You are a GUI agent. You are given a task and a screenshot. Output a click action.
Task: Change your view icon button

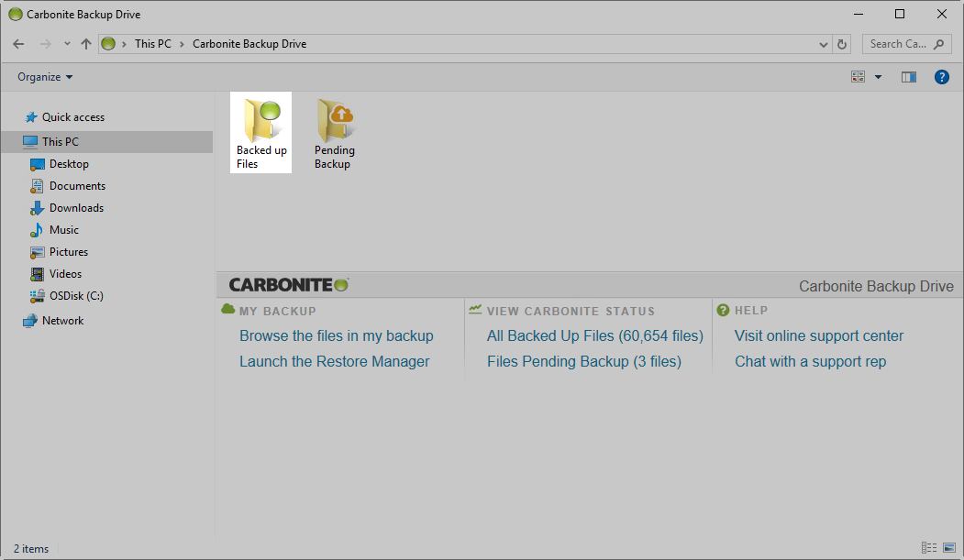[858, 77]
